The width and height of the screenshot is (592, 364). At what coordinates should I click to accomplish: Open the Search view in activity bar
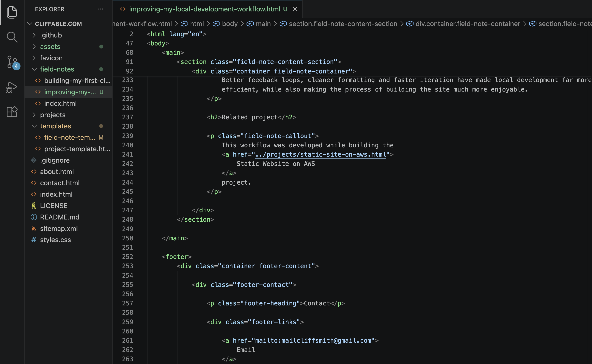[12, 37]
